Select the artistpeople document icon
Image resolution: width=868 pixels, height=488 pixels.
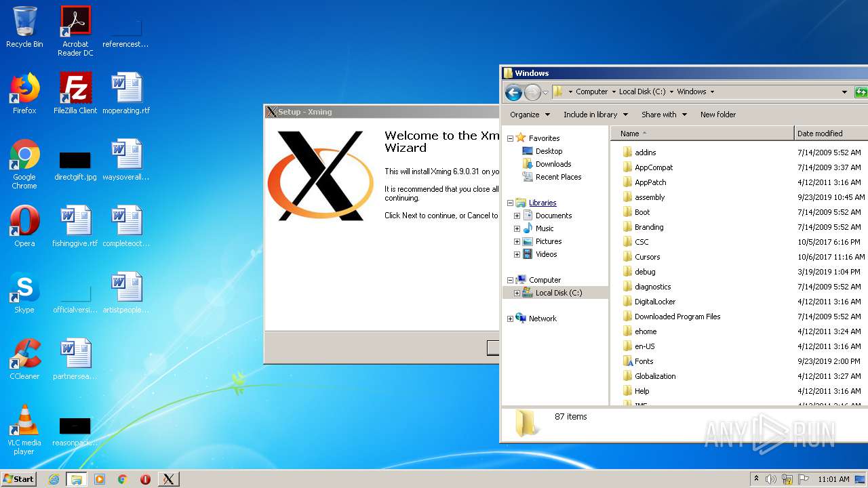[126, 293]
